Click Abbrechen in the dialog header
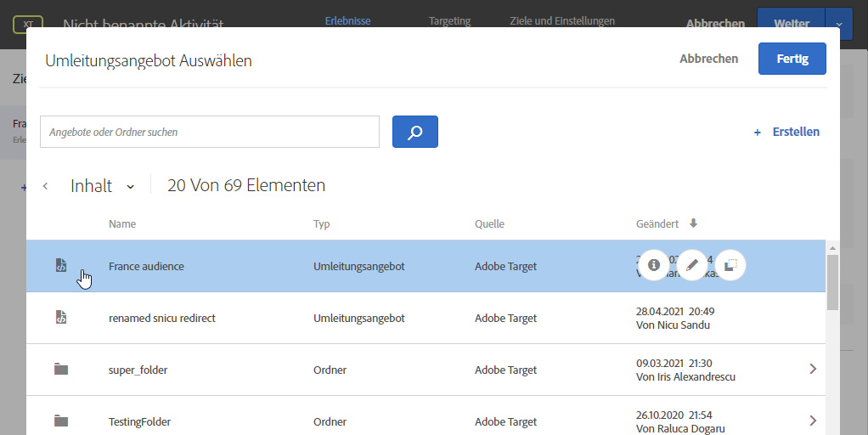This screenshot has width=868, height=435. coord(708,59)
